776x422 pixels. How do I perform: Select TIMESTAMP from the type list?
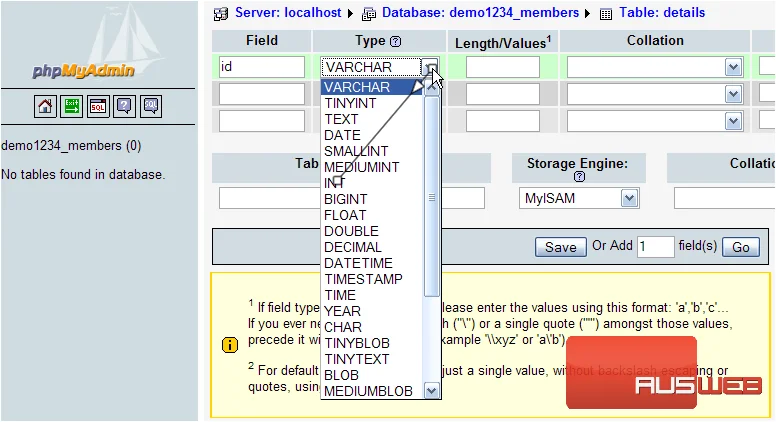click(x=372, y=279)
